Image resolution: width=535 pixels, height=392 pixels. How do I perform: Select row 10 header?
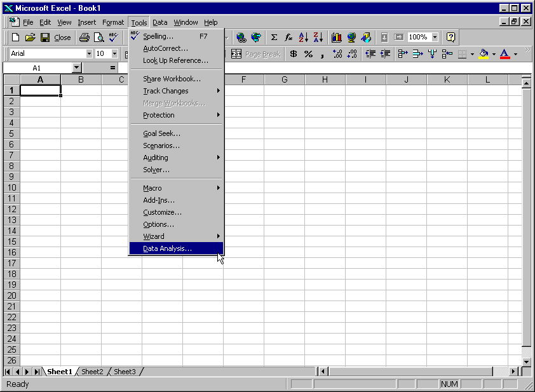pos(11,187)
